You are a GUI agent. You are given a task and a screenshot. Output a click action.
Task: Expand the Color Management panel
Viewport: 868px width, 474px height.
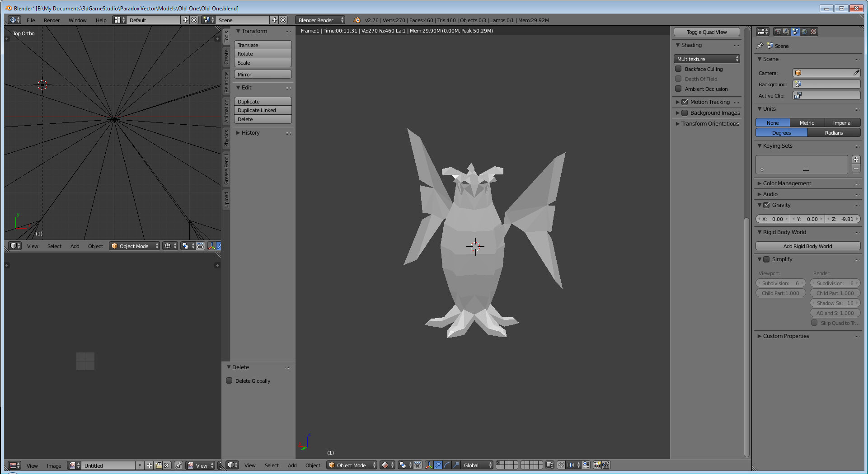787,183
